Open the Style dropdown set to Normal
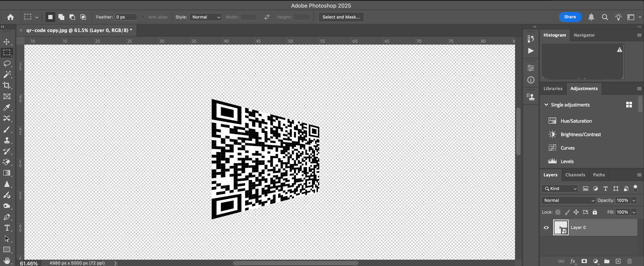This screenshot has width=644, height=266. pos(205,17)
